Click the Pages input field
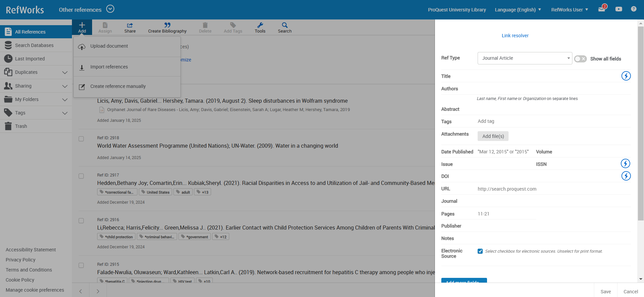Image resolution: width=644 pixels, height=297 pixels. tap(507, 214)
